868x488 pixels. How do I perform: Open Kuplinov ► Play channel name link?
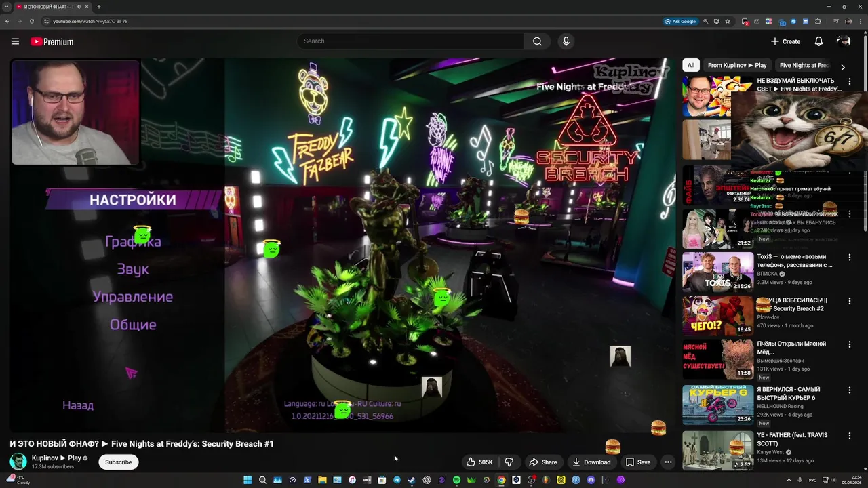56,458
